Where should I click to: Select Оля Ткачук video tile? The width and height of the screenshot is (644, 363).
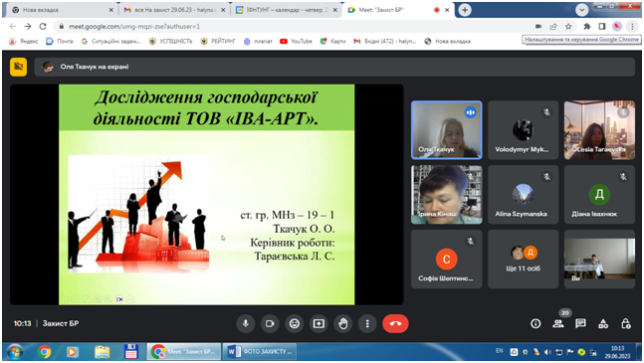[447, 129]
